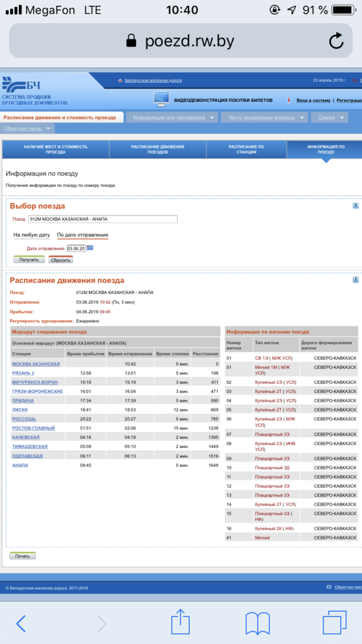Viewport: 362px width, 644px height.
Task: Open calendar picker next to departure date
Action: 91,248
